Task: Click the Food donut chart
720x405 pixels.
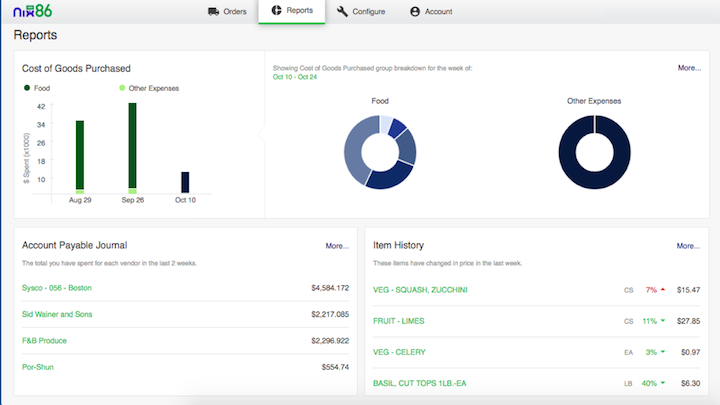Action: coord(380,152)
